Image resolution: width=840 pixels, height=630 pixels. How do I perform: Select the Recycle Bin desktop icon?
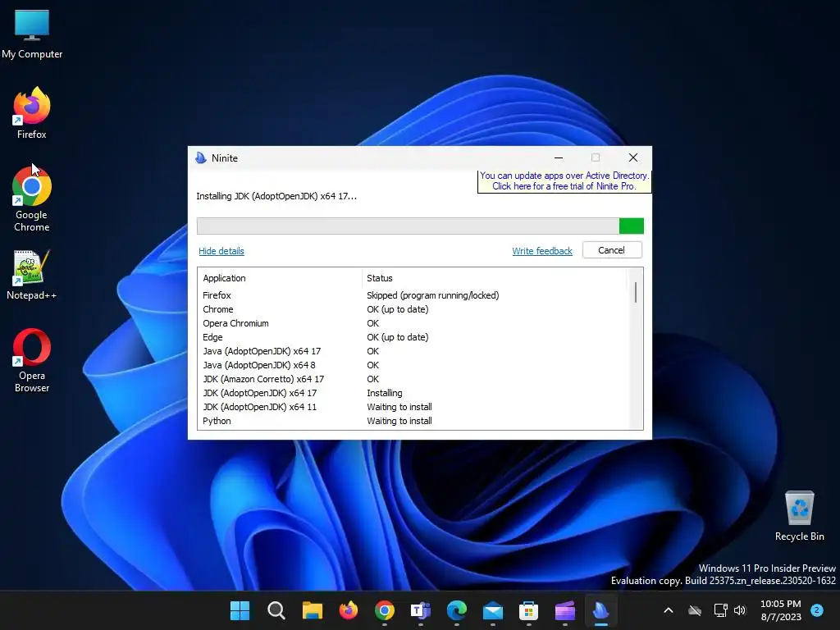click(799, 516)
